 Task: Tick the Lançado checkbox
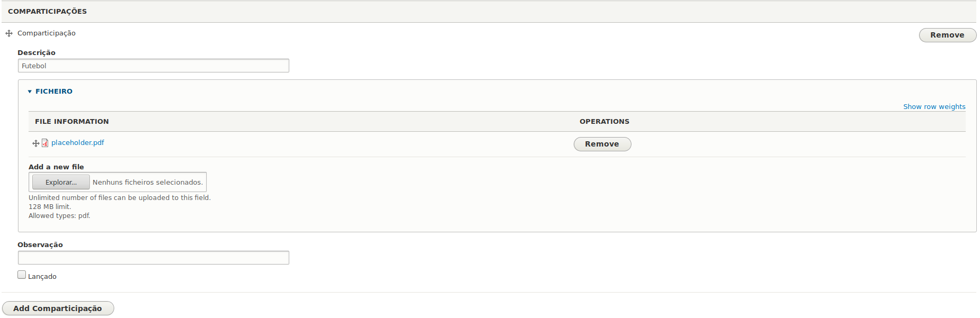[22, 275]
